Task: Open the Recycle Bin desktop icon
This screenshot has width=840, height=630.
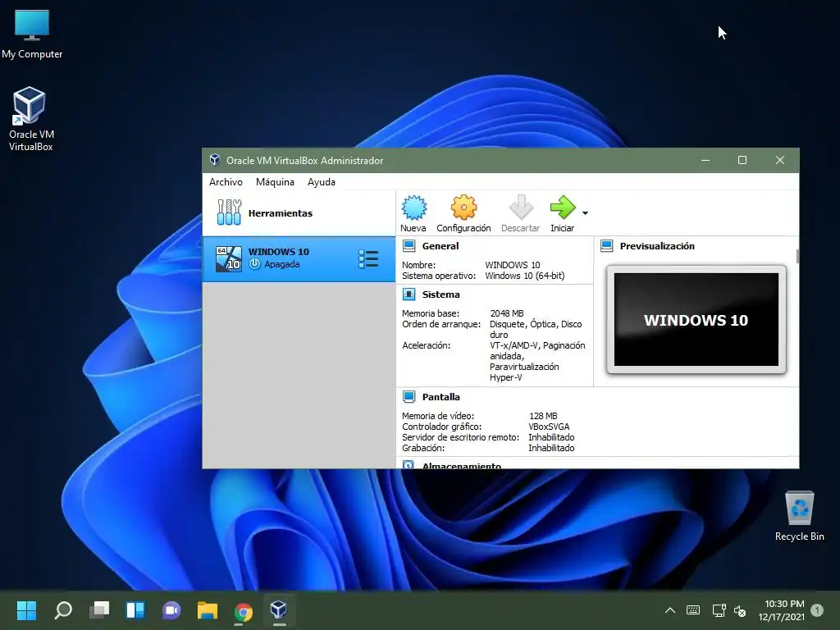Action: coord(799,517)
